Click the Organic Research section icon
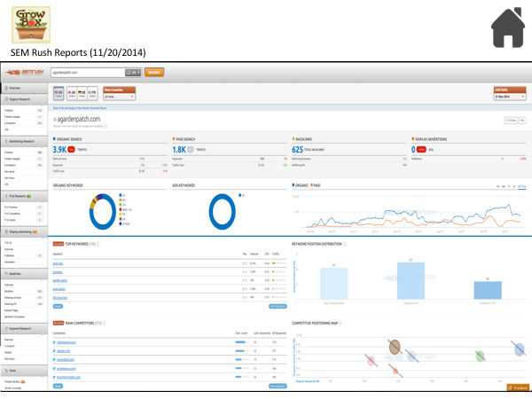Screen dimensions: 532x399 (6, 99)
